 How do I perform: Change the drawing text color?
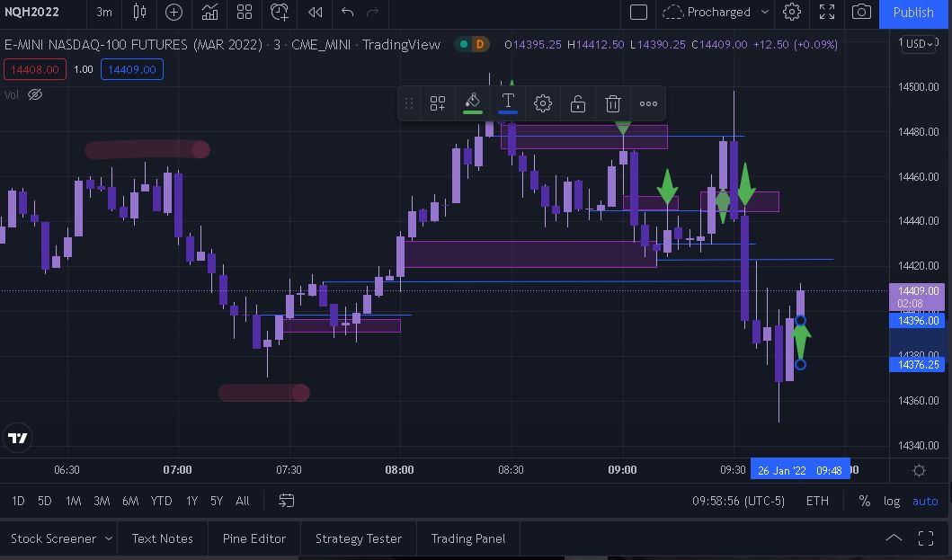tap(508, 102)
